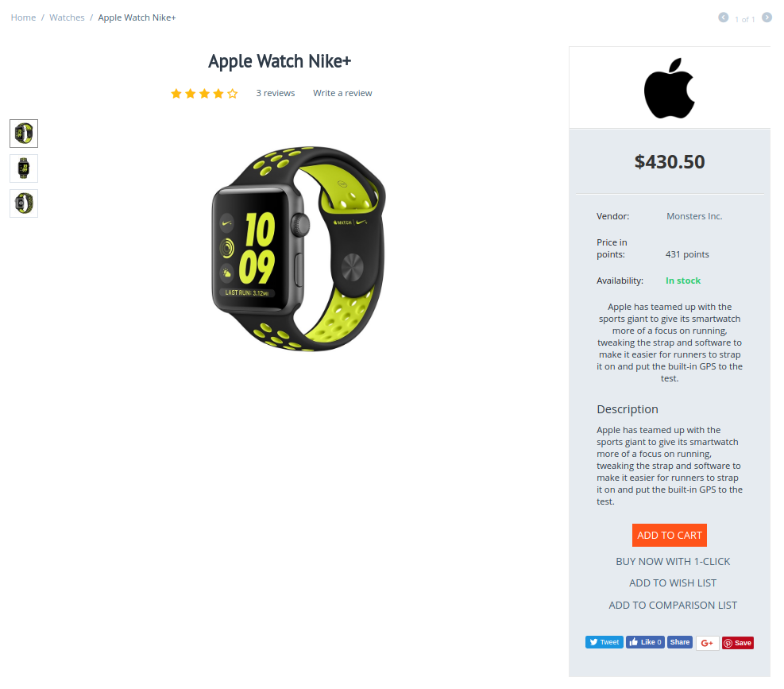The image size is (784, 689).
Task: Add product to wish list
Action: [673, 583]
